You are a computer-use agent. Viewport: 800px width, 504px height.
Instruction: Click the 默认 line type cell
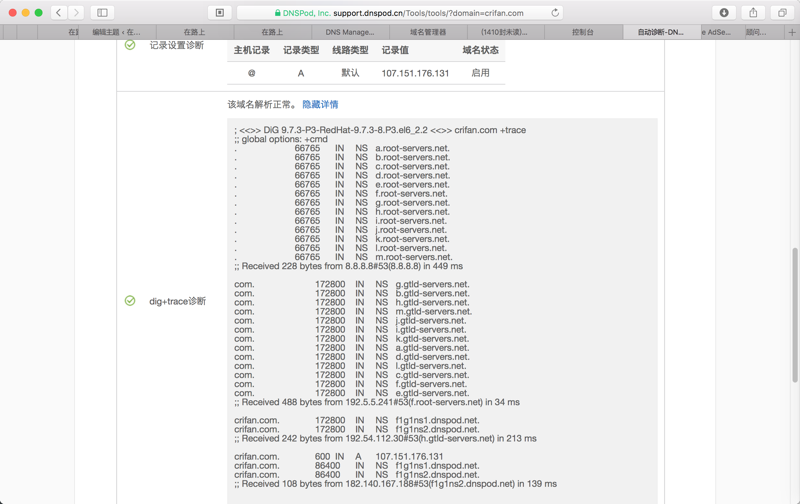click(x=350, y=73)
